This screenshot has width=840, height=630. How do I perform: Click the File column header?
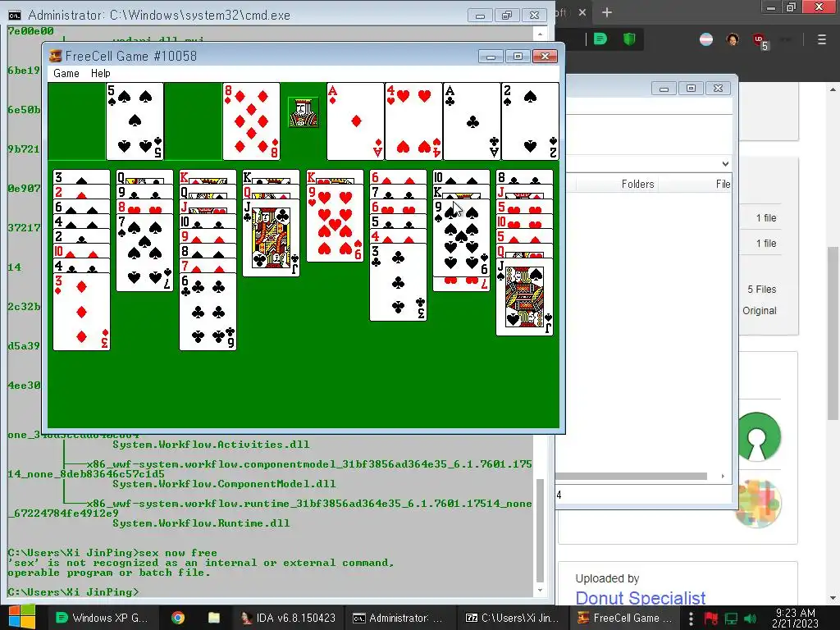(x=724, y=185)
